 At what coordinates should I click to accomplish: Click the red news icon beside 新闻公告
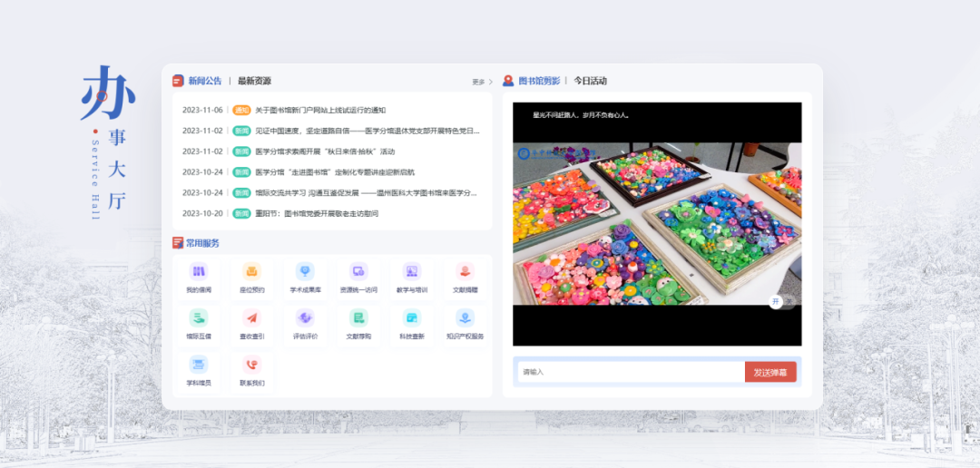pos(178,81)
